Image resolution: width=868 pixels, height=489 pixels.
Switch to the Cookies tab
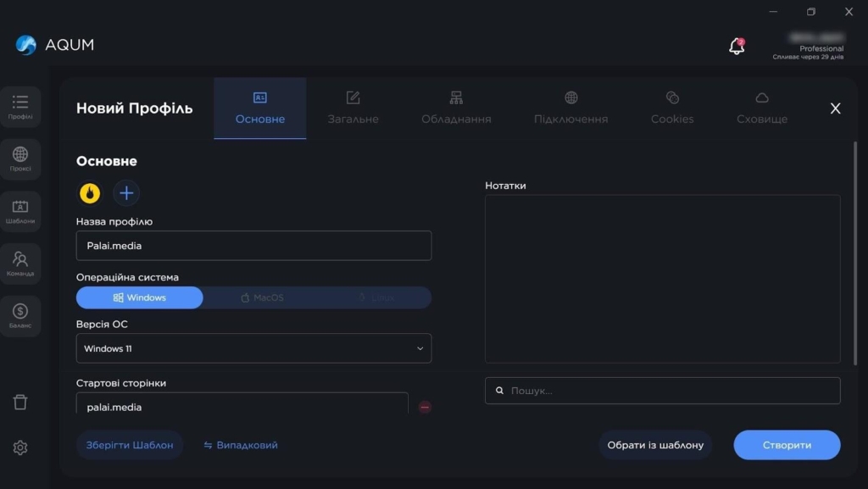tap(672, 108)
